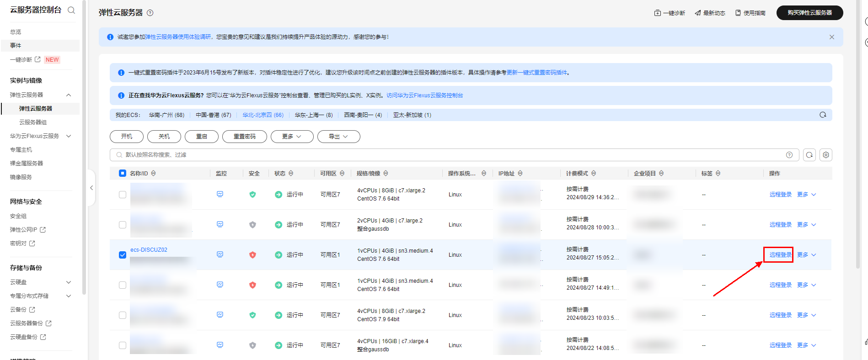Click sort icon on 可用区 column
868x360 pixels.
click(342, 174)
